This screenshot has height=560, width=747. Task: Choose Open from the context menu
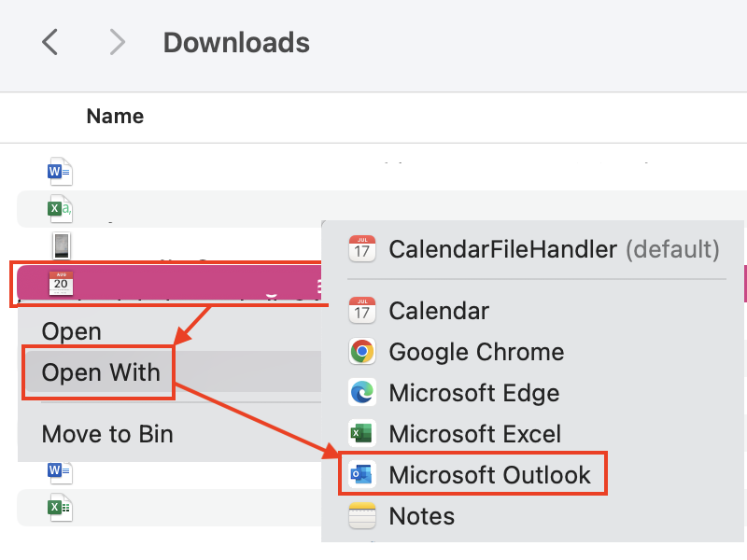(72, 331)
